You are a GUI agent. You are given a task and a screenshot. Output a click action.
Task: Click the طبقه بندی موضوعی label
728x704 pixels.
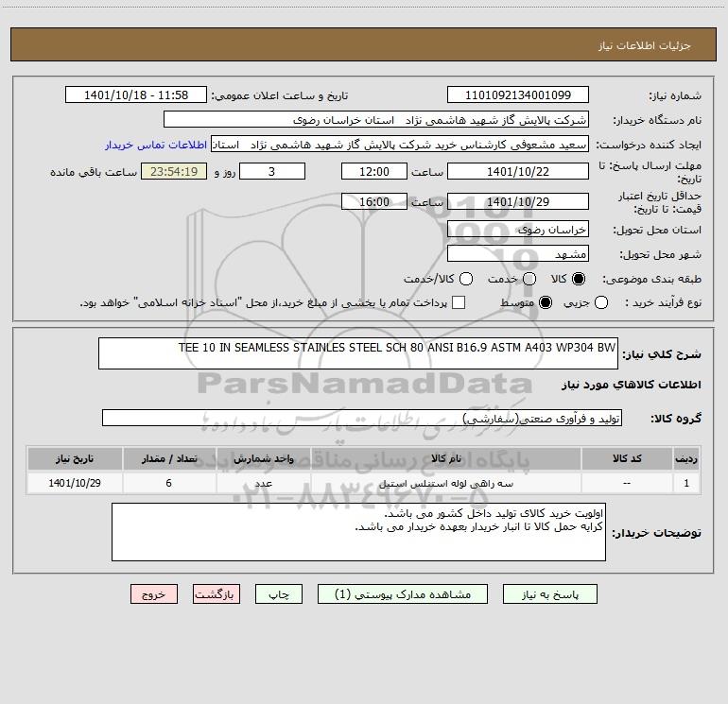tap(651, 280)
